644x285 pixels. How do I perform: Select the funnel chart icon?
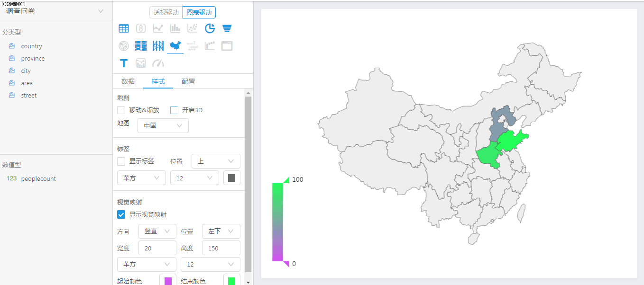[x=227, y=28]
